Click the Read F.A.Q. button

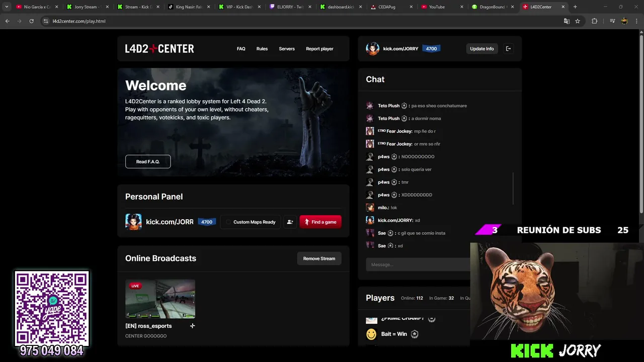(x=148, y=161)
